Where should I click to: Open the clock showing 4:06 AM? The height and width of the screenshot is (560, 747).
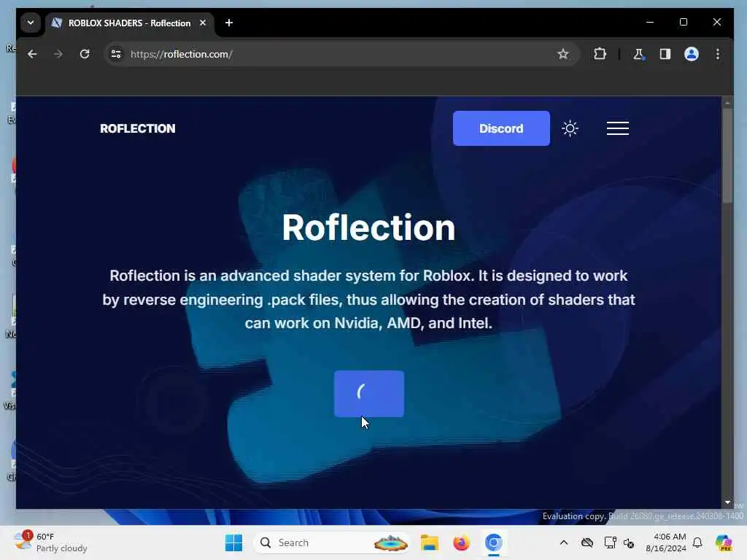tap(666, 542)
